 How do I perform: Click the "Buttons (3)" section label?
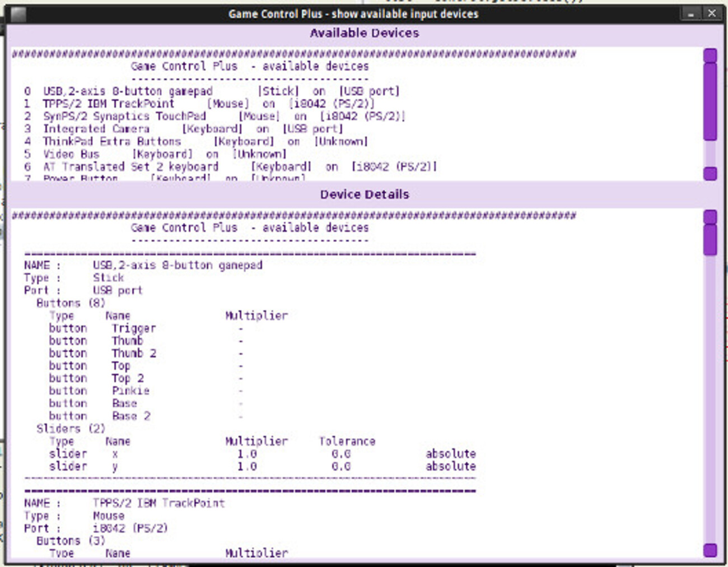71,541
